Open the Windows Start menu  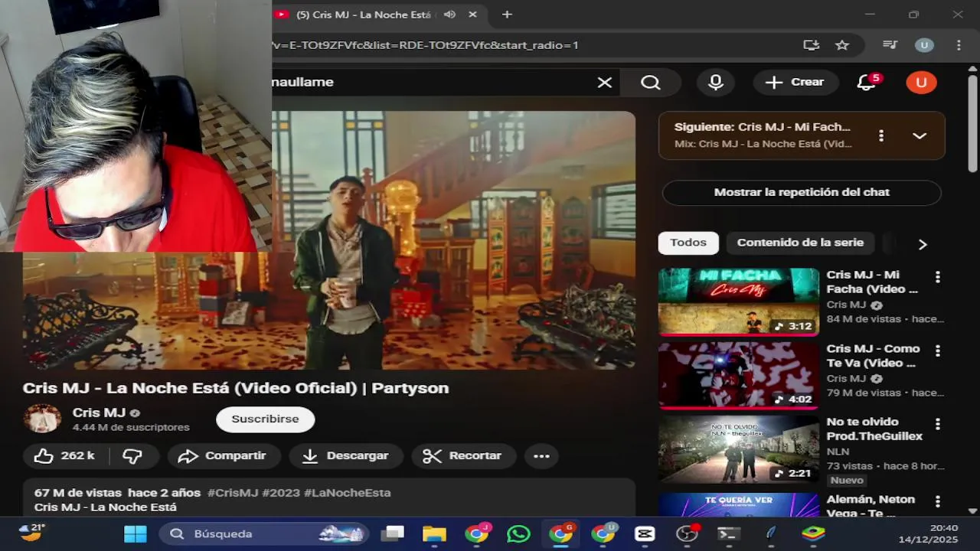coord(136,533)
